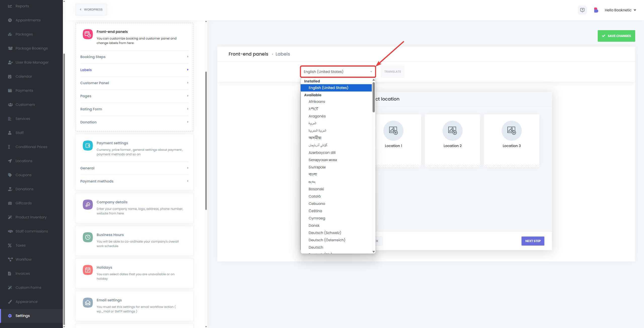Click the Workflow sidebar icon
The image size is (644, 328).
(10, 259)
